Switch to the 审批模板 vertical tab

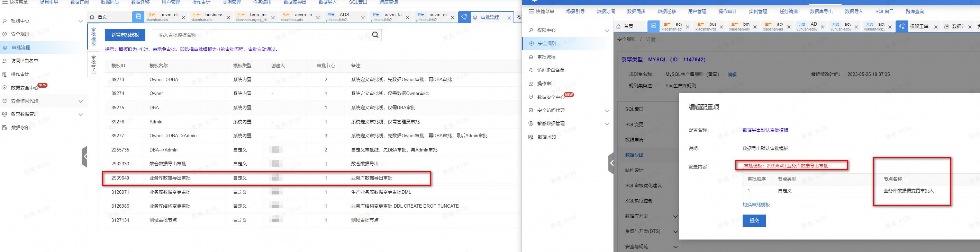pos(93,37)
